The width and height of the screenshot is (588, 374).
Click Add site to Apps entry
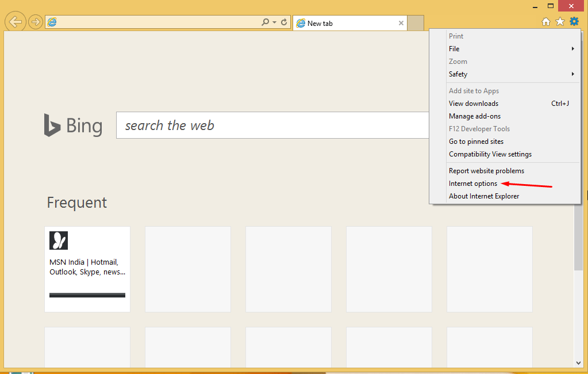513,91
